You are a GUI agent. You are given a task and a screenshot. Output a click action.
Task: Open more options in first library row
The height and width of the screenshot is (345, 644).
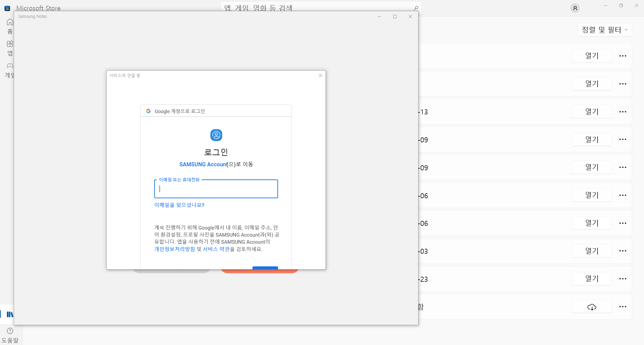click(623, 56)
